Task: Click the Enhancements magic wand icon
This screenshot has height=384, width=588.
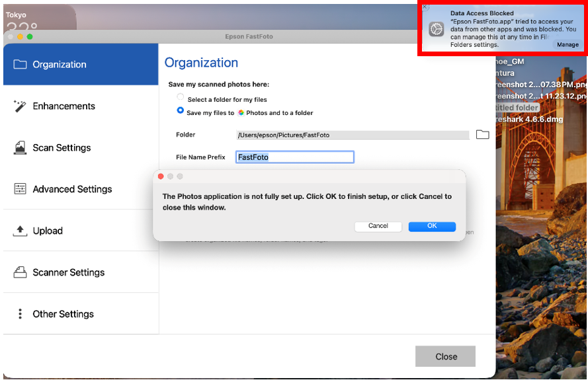Action: pos(20,106)
